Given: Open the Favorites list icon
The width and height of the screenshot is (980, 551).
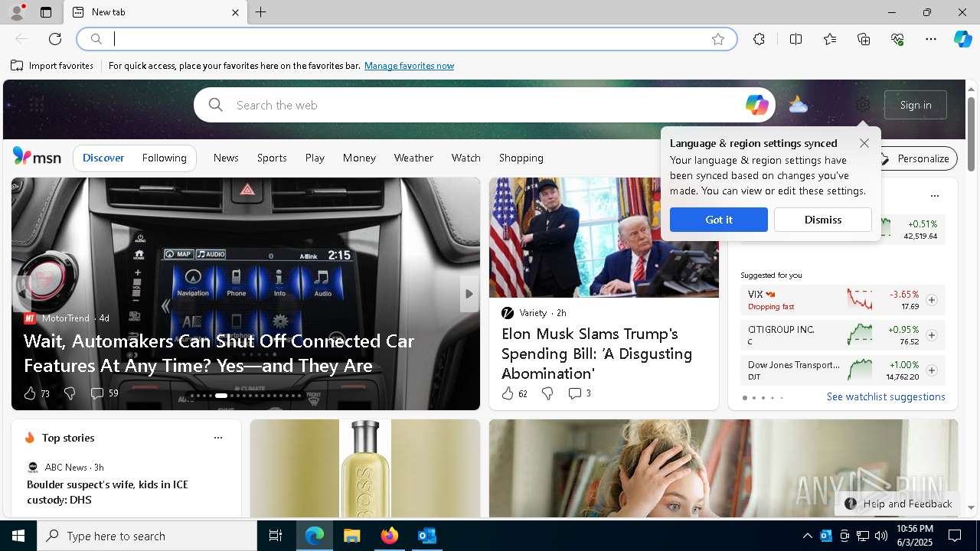Looking at the screenshot, I should (830, 39).
